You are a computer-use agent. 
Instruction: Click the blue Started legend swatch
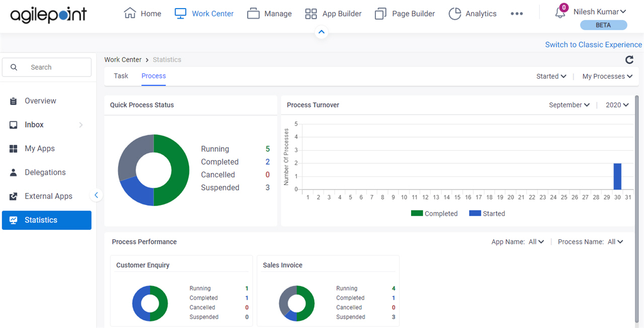click(x=475, y=213)
